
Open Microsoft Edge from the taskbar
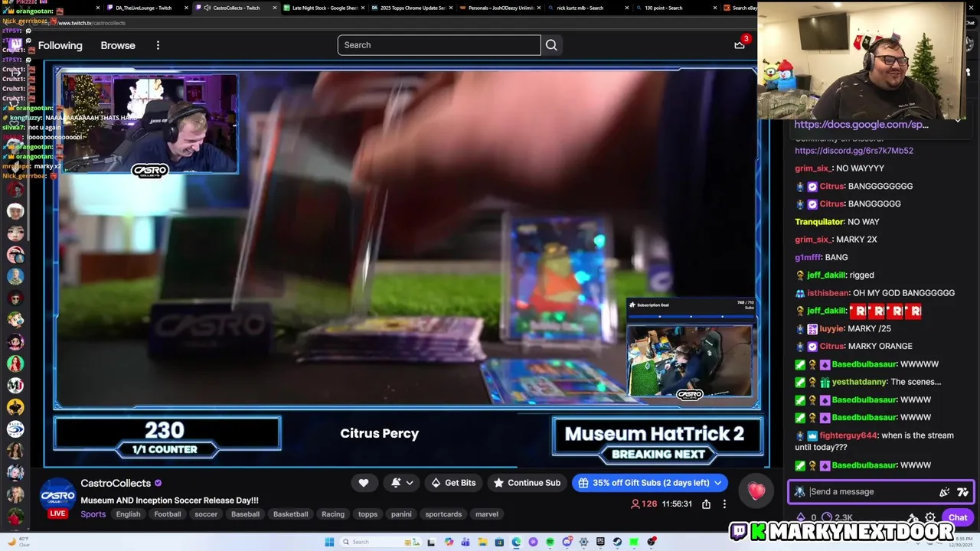(x=516, y=542)
